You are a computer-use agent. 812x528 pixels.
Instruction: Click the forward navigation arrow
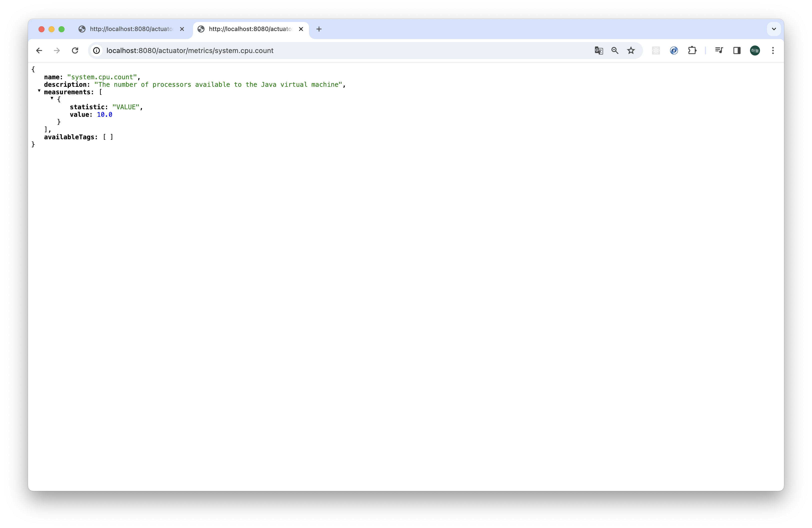point(57,50)
